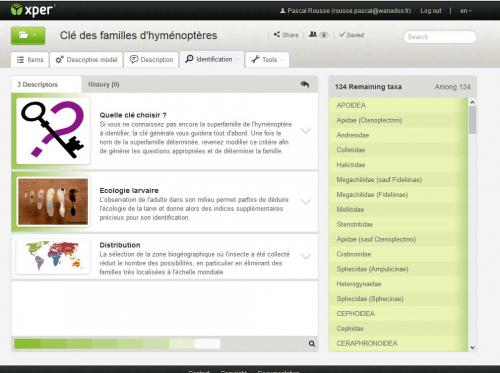Click the 134 Remaining taxa header
The height and width of the screenshot is (373, 500).
coord(368,87)
